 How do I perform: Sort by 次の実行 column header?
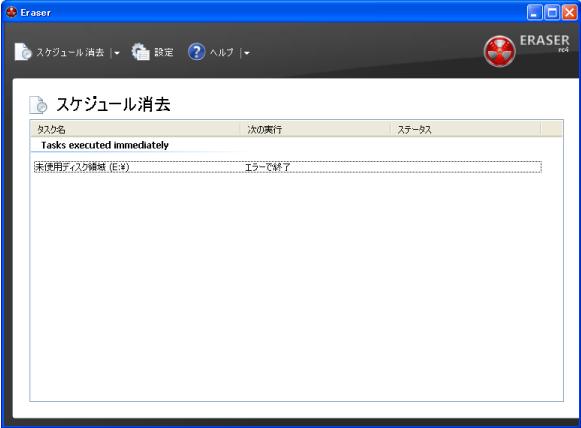(315, 129)
